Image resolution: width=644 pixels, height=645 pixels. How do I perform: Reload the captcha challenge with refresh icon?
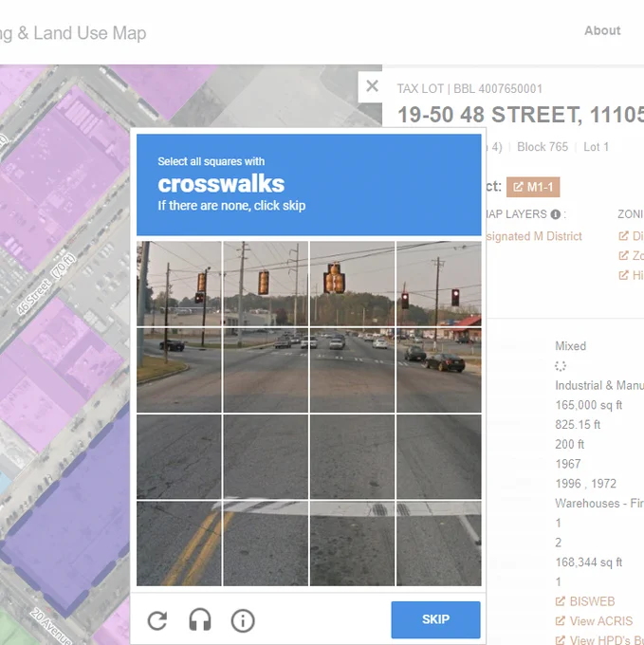157,620
